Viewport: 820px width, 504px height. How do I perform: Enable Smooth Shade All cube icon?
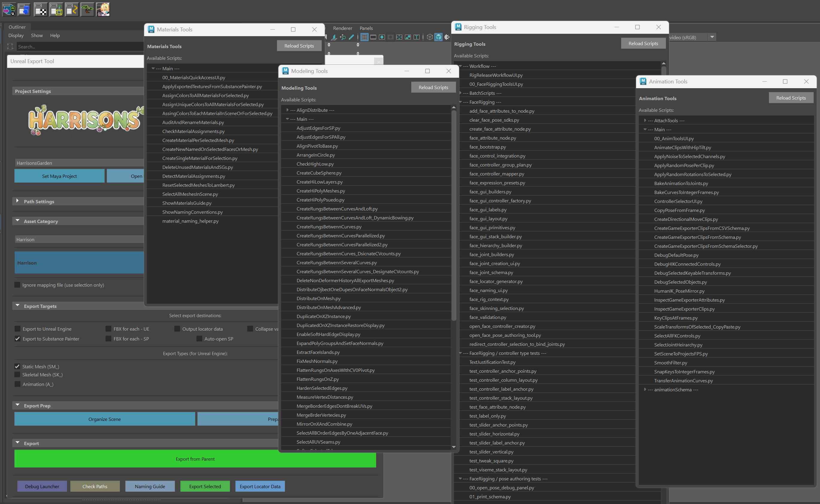(x=438, y=37)
